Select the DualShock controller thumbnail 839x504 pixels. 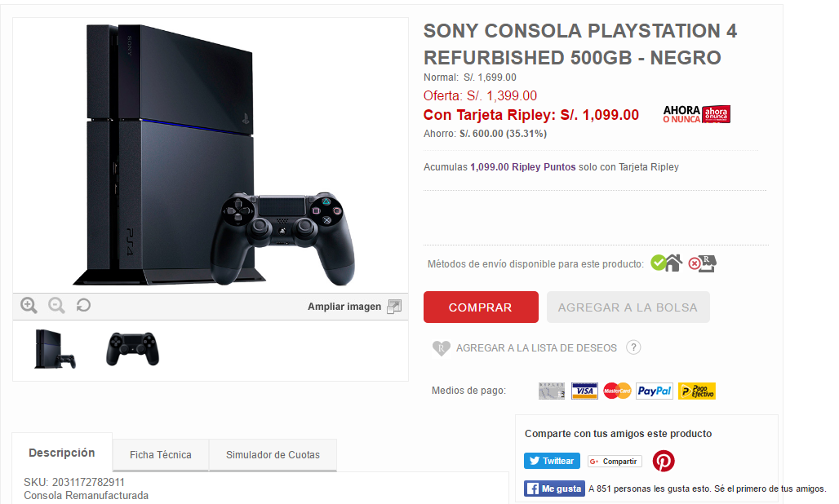pyautogui.click(x=133, y=349)
